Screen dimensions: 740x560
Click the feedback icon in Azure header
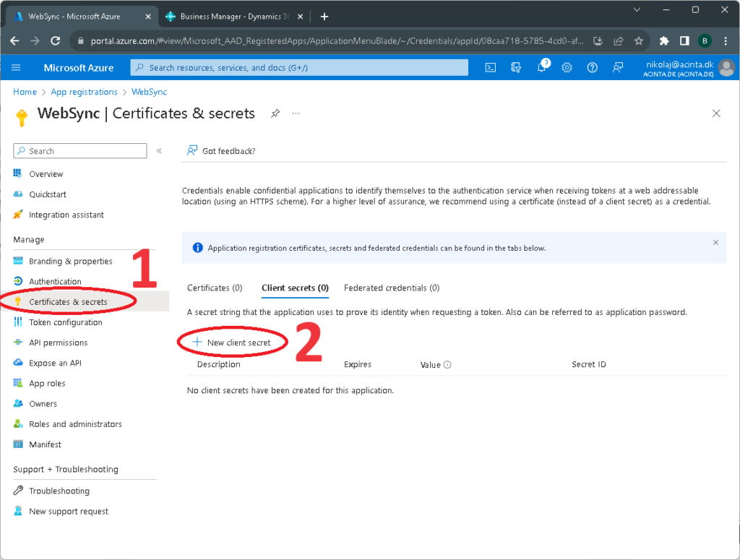click(x=618, y=67)
